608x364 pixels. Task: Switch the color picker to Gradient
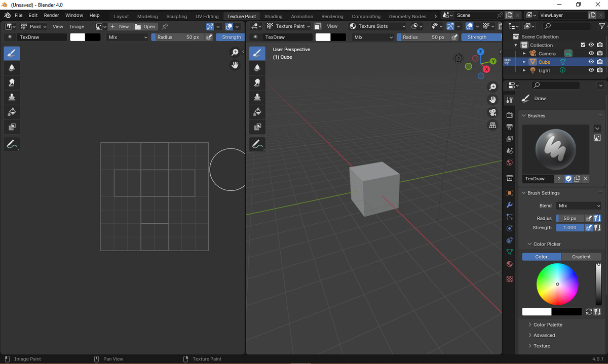(x=581, y=257)
